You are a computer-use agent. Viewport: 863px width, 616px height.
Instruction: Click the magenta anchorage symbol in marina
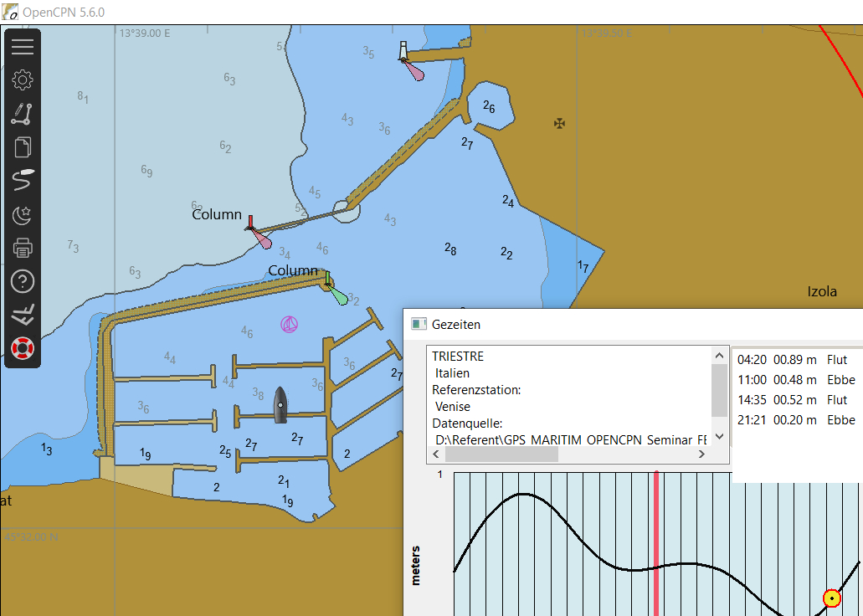point(290,324)
